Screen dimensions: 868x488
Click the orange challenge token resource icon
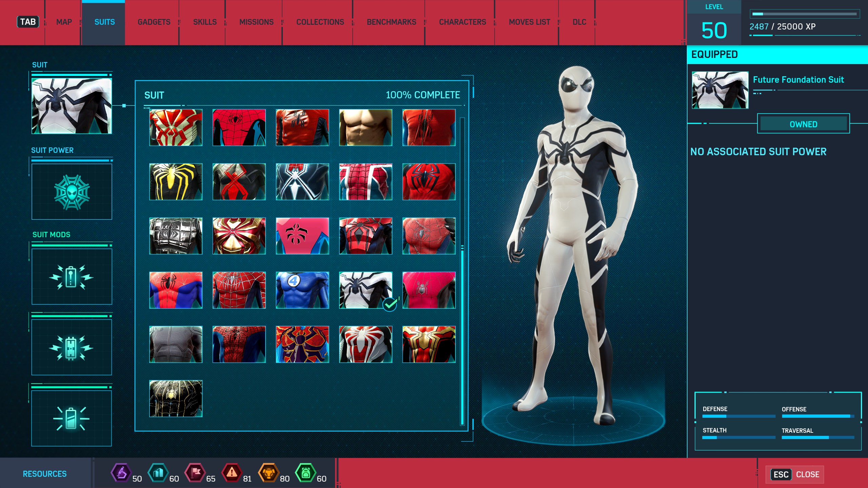coord(268,472)
